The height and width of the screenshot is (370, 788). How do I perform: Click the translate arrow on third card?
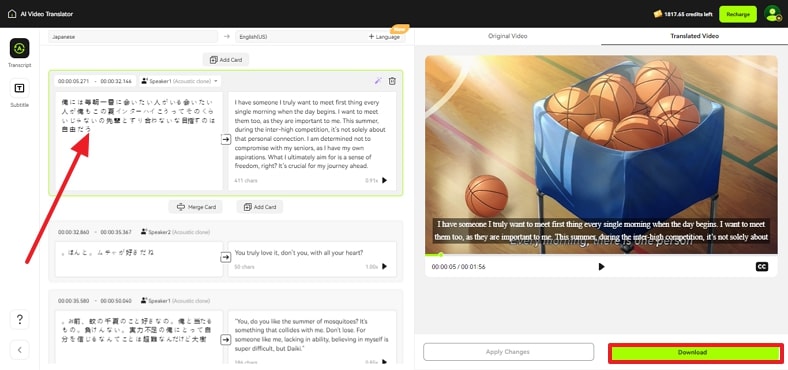226,340
